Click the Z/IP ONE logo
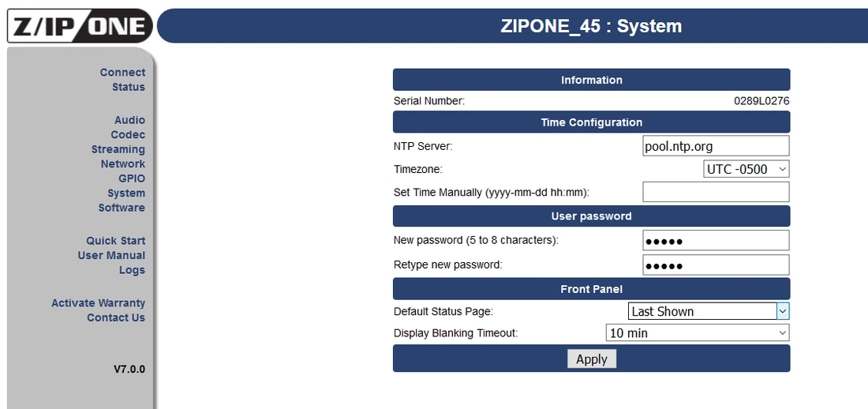The width and height of the screenshot is (868, 409). pos(80,26)
